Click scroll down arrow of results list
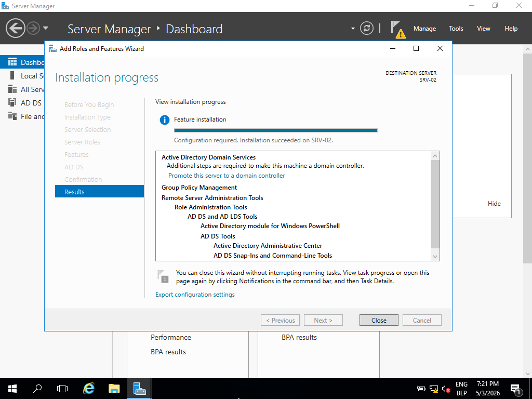Screen dimensions: 532x399 [x=435, y=257]
